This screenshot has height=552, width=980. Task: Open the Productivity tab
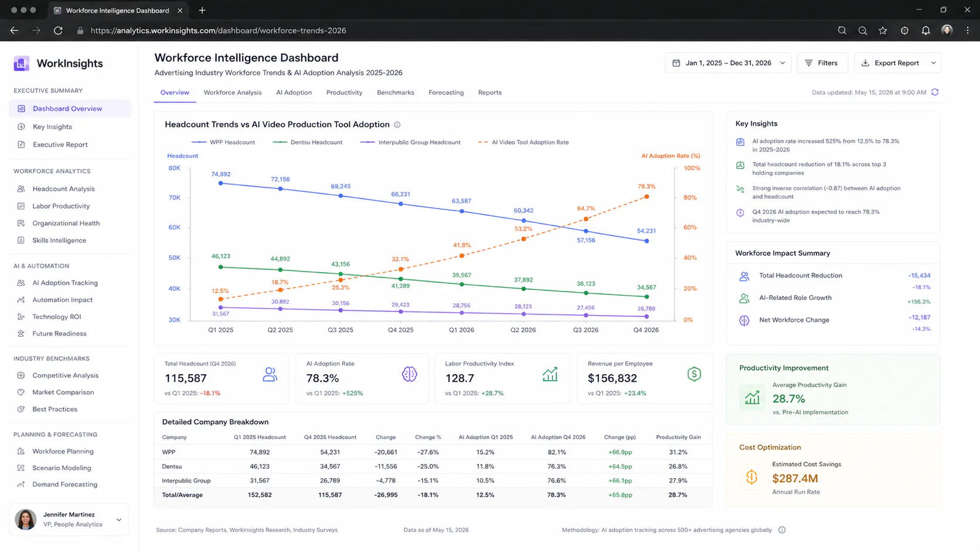click(x=344, y=93)
